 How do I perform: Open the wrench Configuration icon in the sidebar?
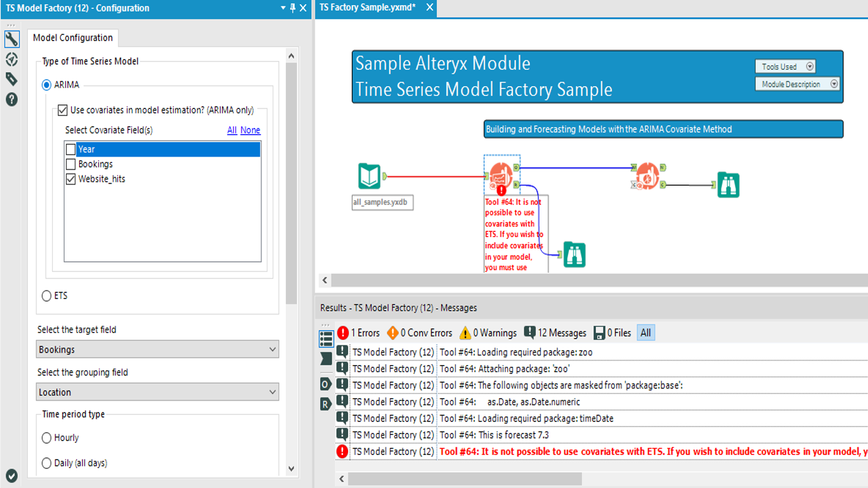point(11,39)
